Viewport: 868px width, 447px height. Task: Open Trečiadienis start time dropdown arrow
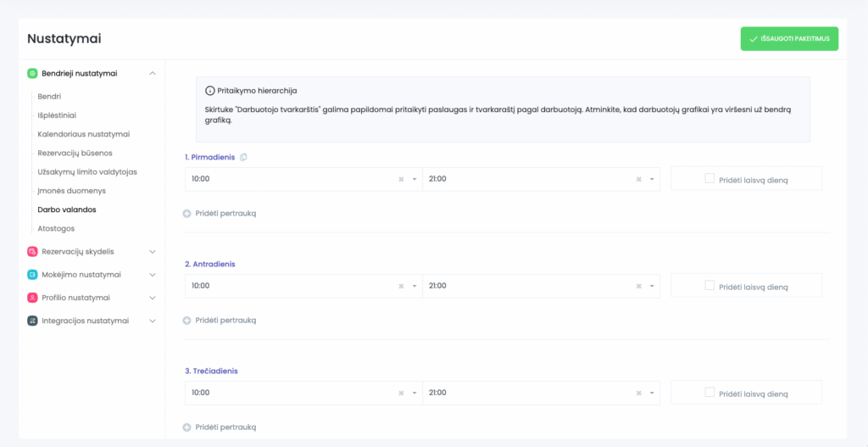(414, 393)
